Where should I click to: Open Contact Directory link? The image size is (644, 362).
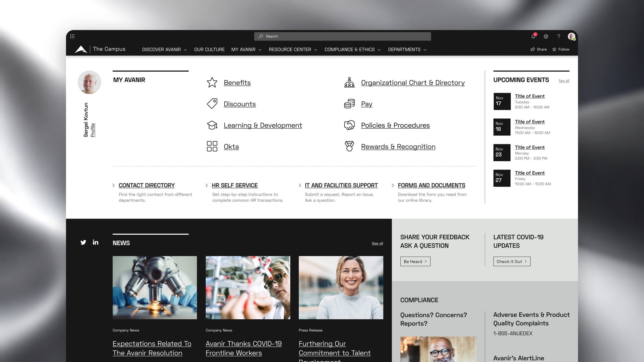(x=147, y=185)
